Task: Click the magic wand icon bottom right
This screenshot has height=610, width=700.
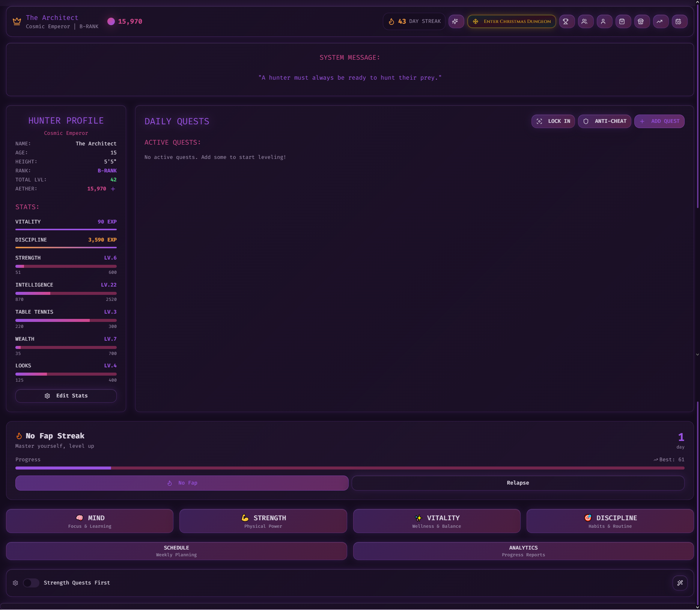Action: click(x=680, y=583)
